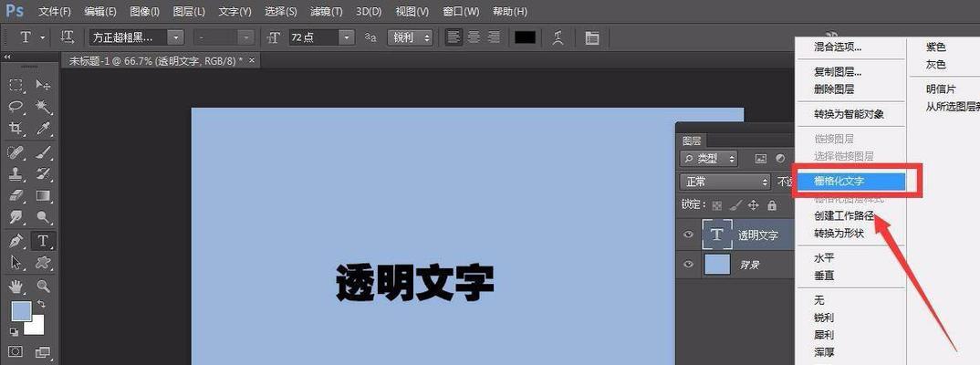
Task: Select the Dodge tool
Action: pyautogui.click(x=43, y=217)
